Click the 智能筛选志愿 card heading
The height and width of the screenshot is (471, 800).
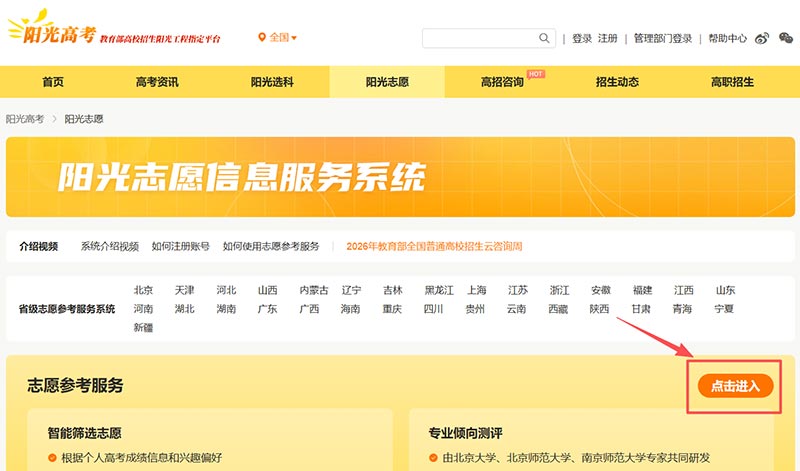click(x=85, y=433)
